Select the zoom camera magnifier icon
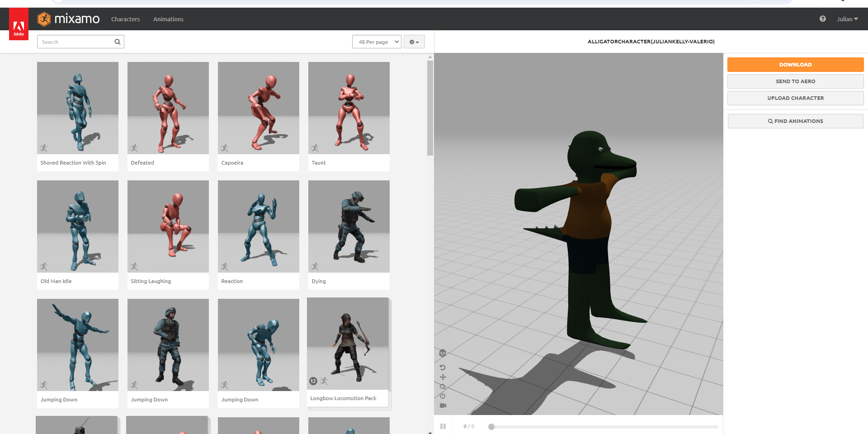 coord(443,387)
